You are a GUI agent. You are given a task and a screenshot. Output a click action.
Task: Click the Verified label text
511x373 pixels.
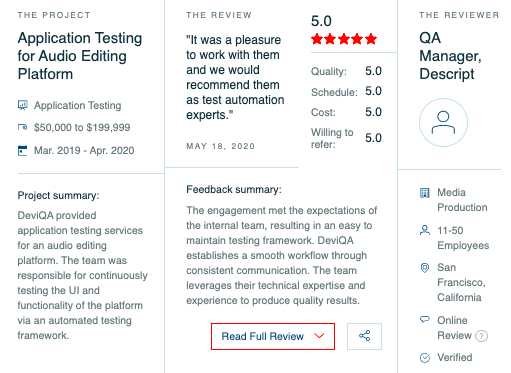[455, 357]
